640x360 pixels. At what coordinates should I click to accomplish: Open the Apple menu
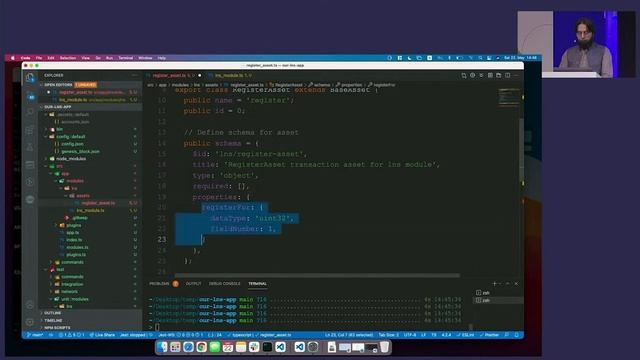(13, 58)
